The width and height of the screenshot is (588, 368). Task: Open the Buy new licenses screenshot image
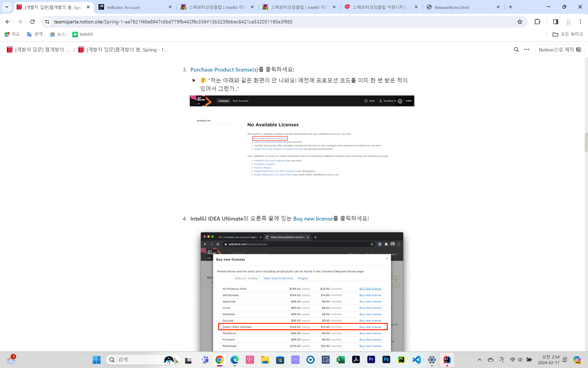[x=302, y=292]
